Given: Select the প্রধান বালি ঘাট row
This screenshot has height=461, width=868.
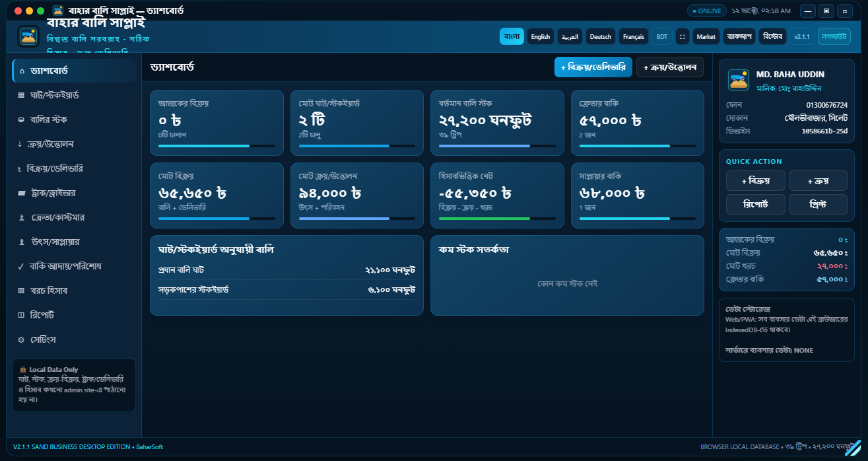Looking at the screenshot, I should [x=287, y=270].
